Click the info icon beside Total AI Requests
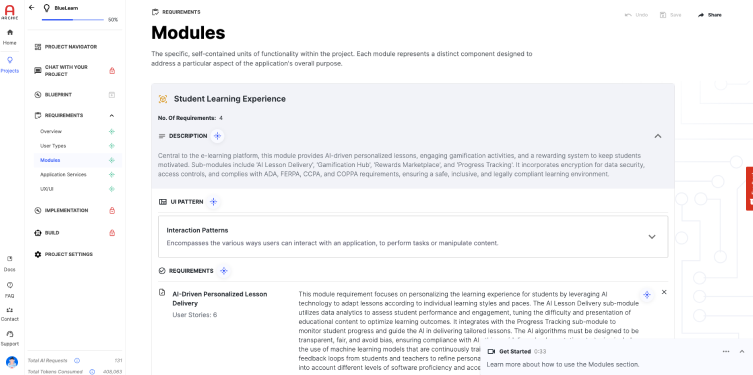Image resolution: width=753 pixels, height=375 pixels. click(77, 361)
